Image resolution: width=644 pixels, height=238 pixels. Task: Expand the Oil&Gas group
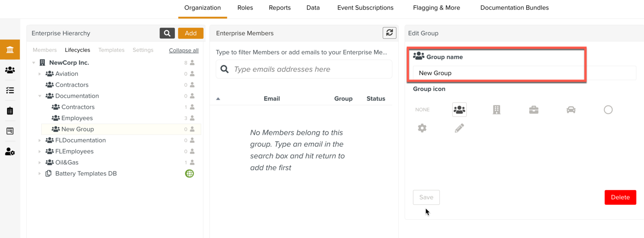pos(40,162)
